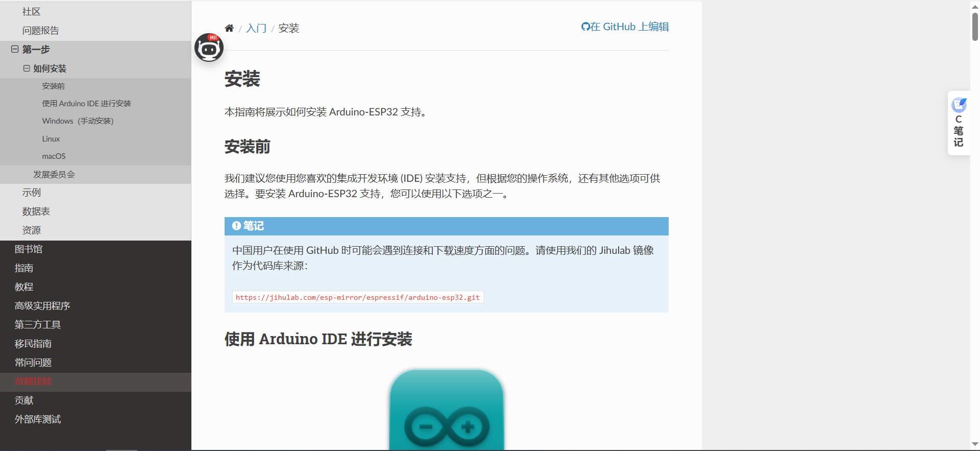Image resolution: width=980 pixels, height=451 pixels.
Task: Click the Arduino IDE logo image
Action: click(447, 410)
